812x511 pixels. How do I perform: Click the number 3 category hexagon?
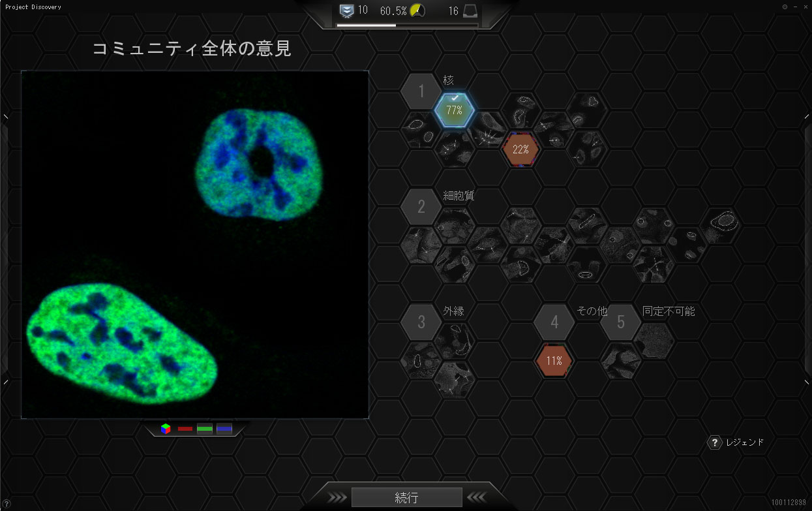pos(421,322)
